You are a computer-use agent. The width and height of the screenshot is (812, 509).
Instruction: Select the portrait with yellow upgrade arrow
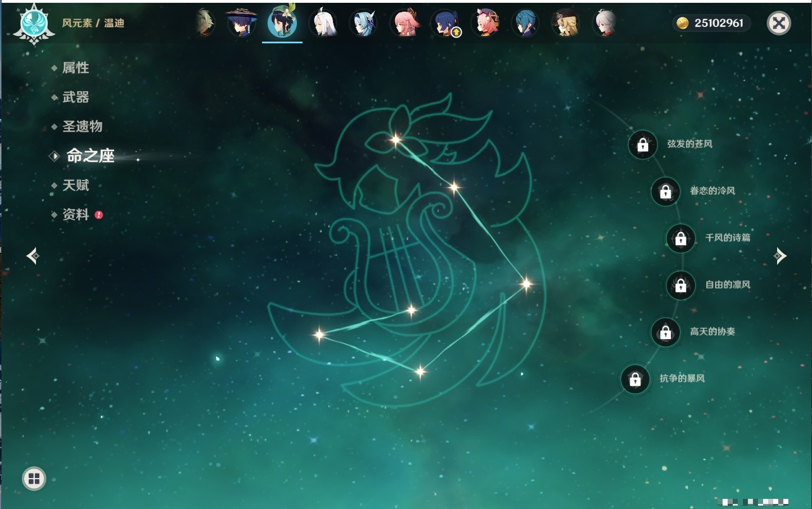point(445,23)
